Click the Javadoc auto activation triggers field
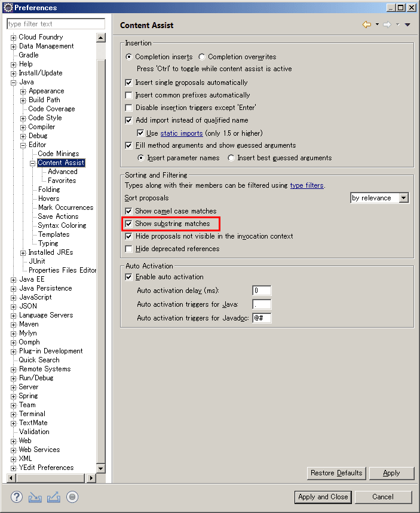The width and height of the screenshot is (420, 513). coord(262,318)
